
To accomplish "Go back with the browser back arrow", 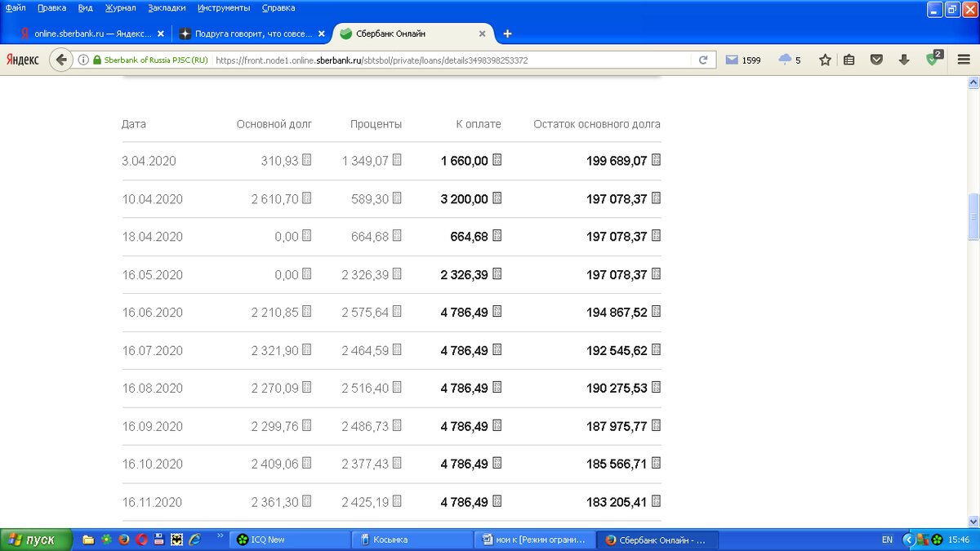I will pos(61,60).
